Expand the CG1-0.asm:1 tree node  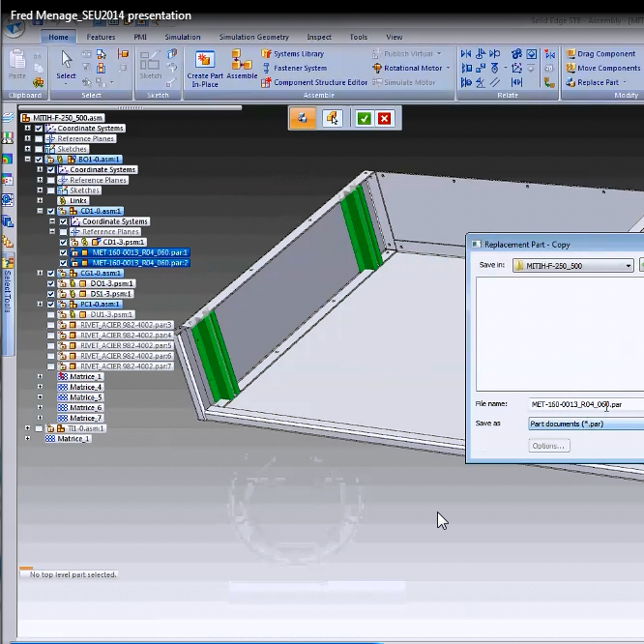[40, 273]
